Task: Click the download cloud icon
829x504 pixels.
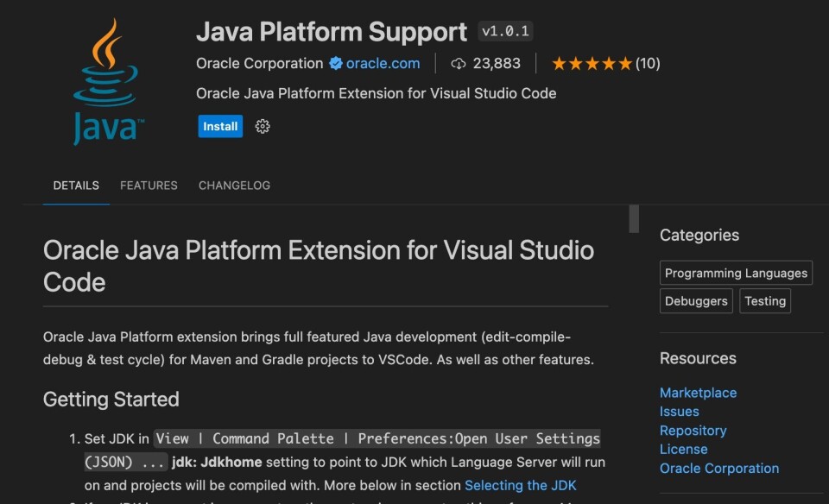Action: (459, 64)
